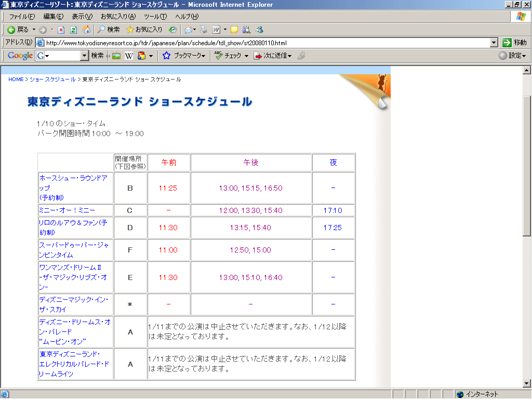532x399 pixels.
Task: Expand the Google search box dropdown
Action: pyautogui.click(x=85, y=56)
